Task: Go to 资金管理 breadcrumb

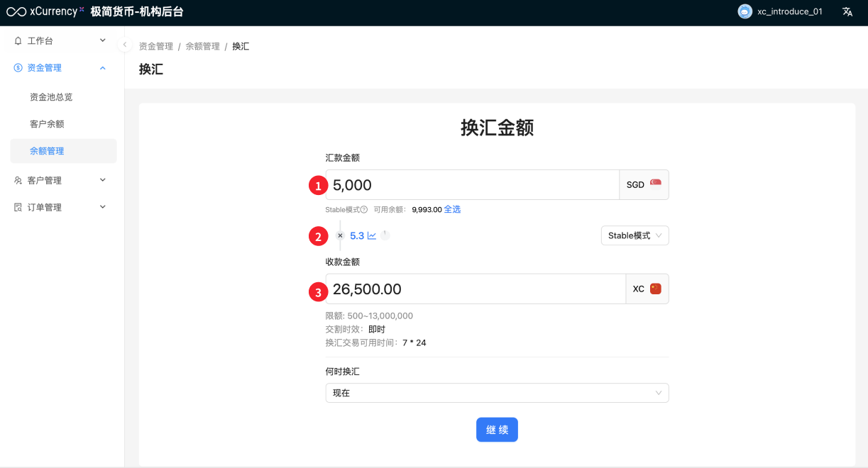Action: point(156,46)
